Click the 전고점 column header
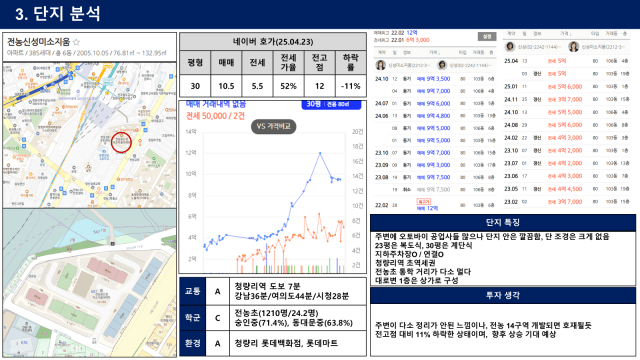The image size is (640, 360). [320, 62]
